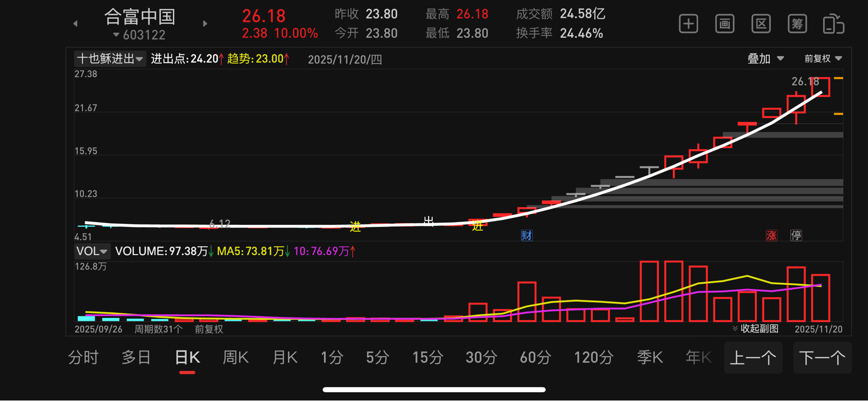Tap the change percent 10.00%
Viewport: 868px width, 401px height.
pyautogui.click(x=296, y=33)
